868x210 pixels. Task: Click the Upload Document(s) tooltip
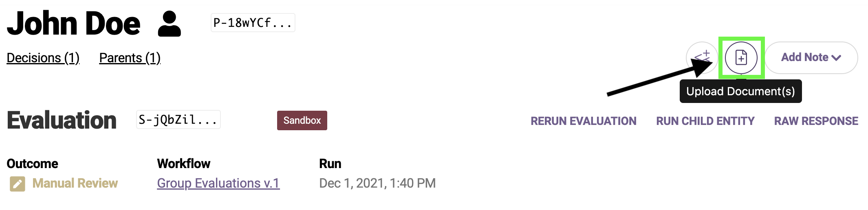point(740,91)
